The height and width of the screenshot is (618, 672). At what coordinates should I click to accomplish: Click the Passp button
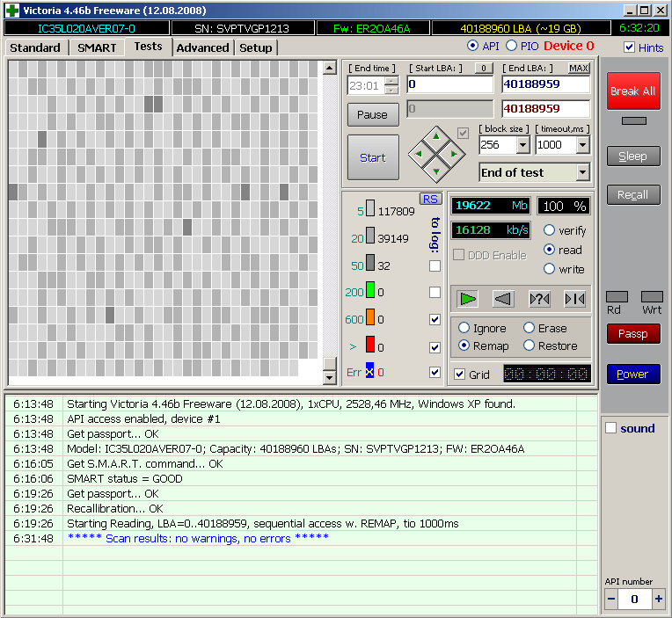[x=633, y=334]
